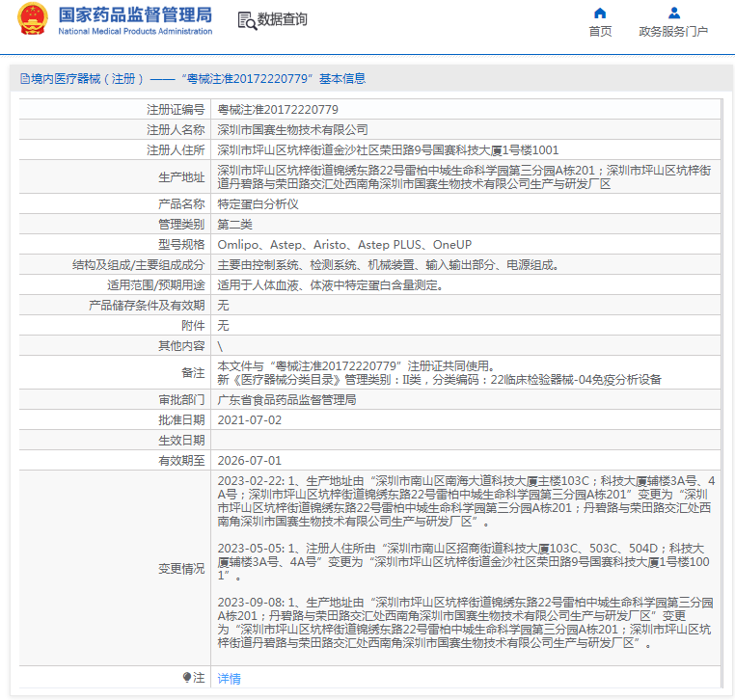Click the 备注 remarks text
Screen dimensions: 735x700
tap(439, 372)
